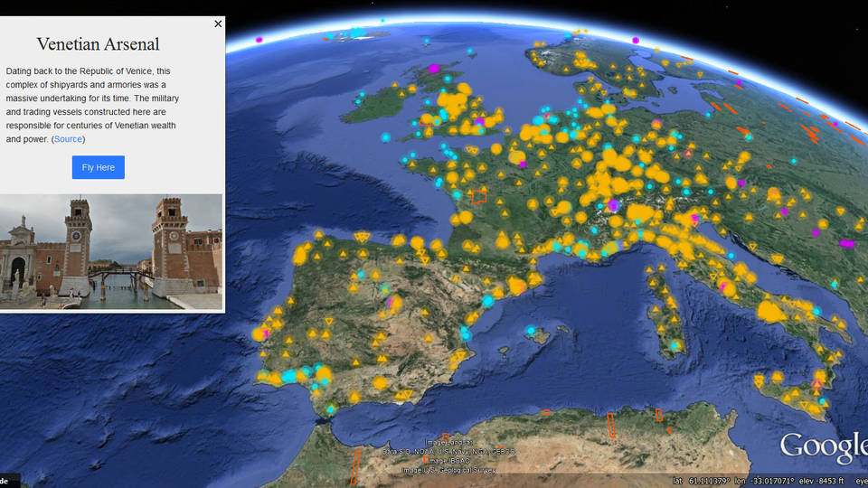This screenshot has height=488, width=868.
Task: Click the Venetian Arsenal panel title
Action: coord(99,44)
